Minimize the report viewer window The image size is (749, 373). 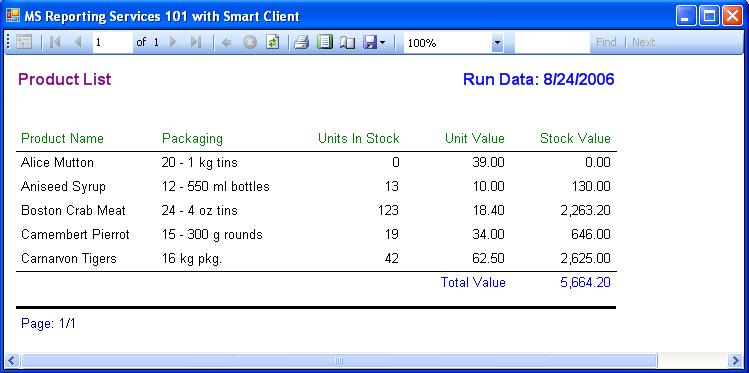tap(686, 16)
